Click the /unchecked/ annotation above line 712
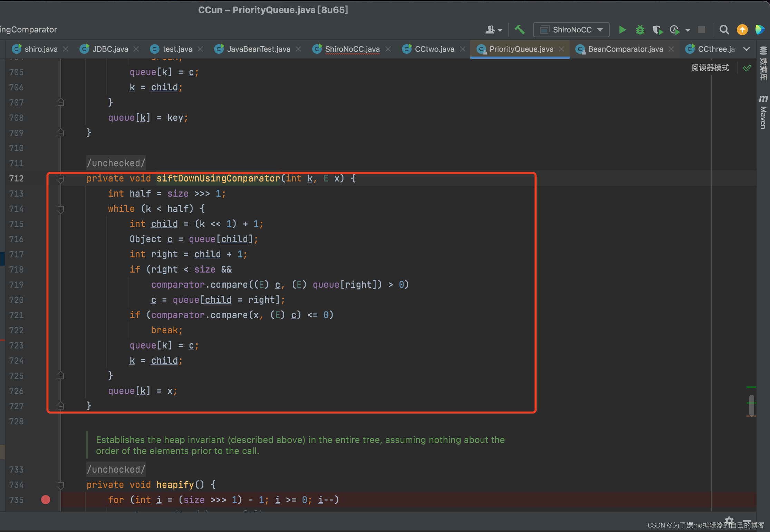The height and width of the screenshot is (532, 770). click(116, 163)
